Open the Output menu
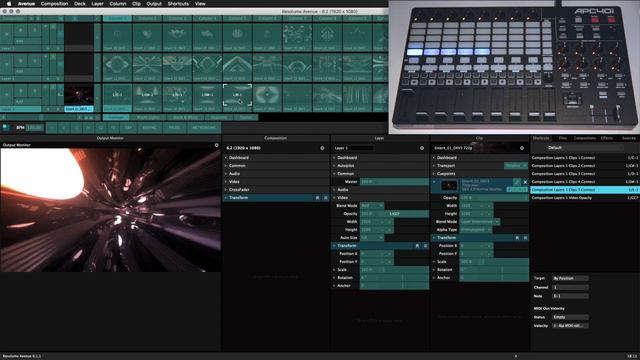640x360 pixels. (154, 4)
